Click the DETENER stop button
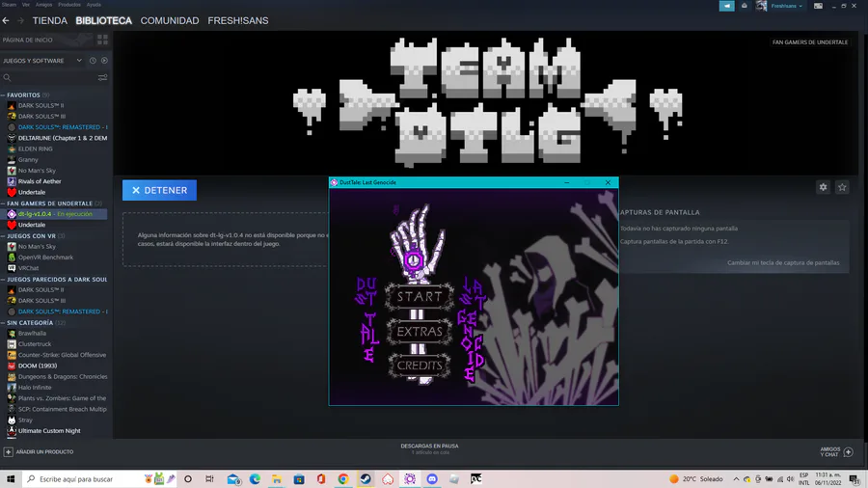 point(159,190)
